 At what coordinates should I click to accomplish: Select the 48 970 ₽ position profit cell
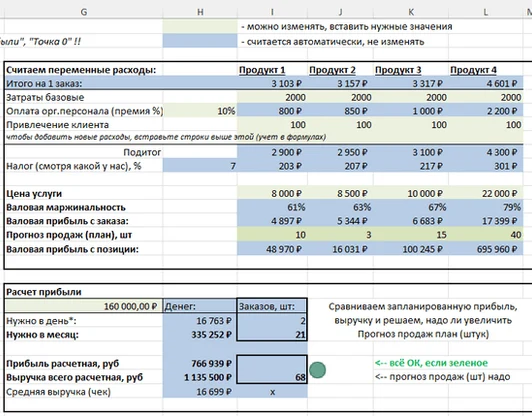(272, 249)
